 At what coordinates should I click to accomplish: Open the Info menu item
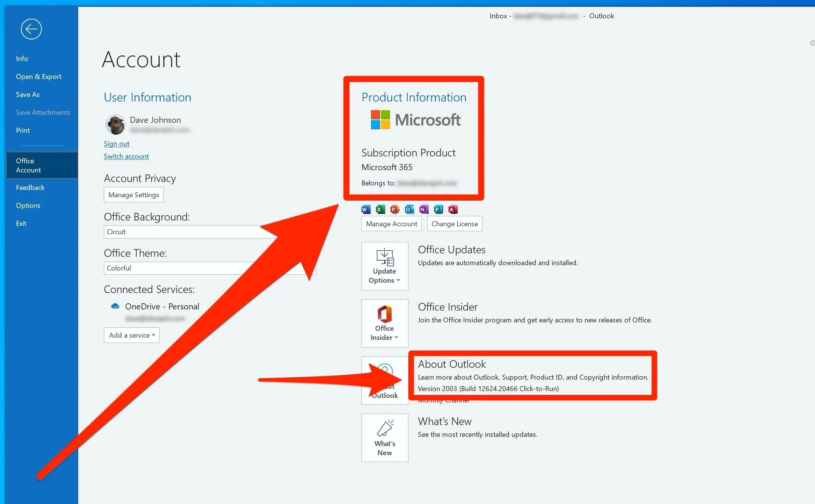point(22,58)
